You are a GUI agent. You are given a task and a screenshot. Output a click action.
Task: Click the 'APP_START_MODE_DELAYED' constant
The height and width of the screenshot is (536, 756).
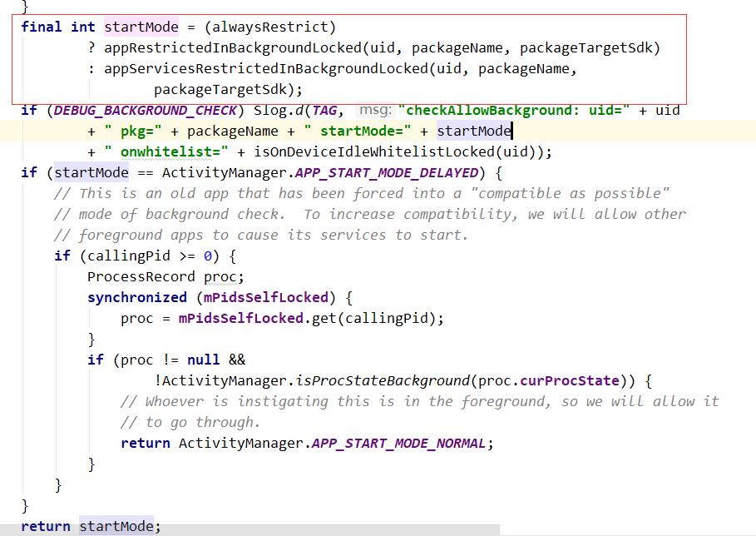pyautogui.click(x=386, y=173)
